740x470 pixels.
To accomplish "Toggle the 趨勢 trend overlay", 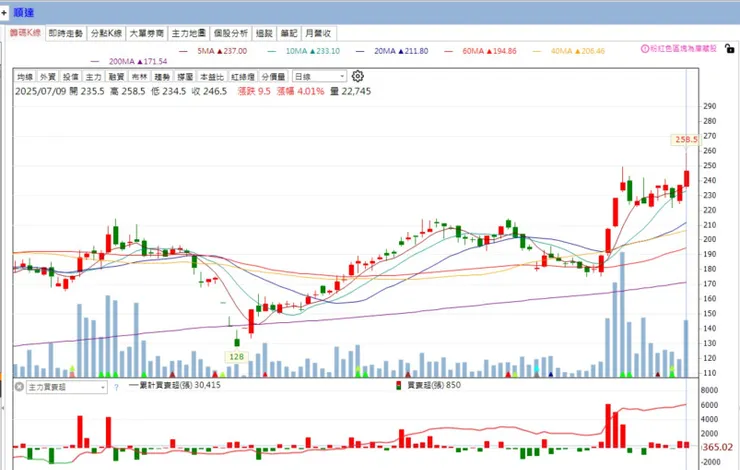I will point(162,76).
